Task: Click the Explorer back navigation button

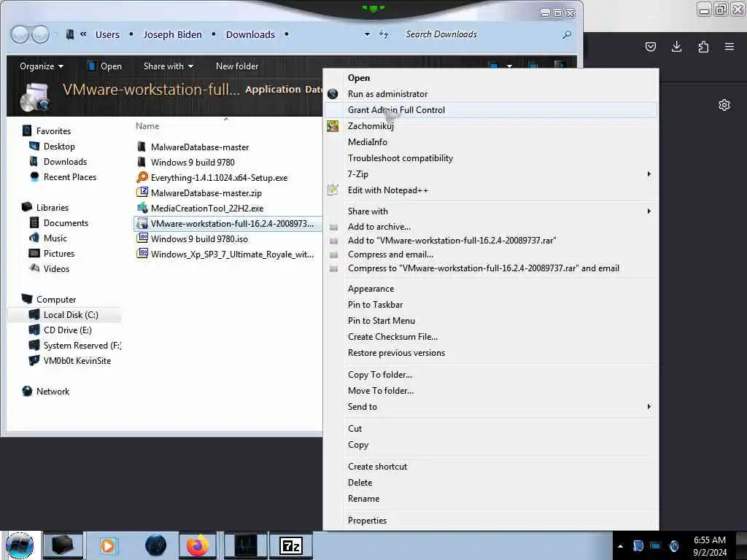Action: click(x=20, y=34)
